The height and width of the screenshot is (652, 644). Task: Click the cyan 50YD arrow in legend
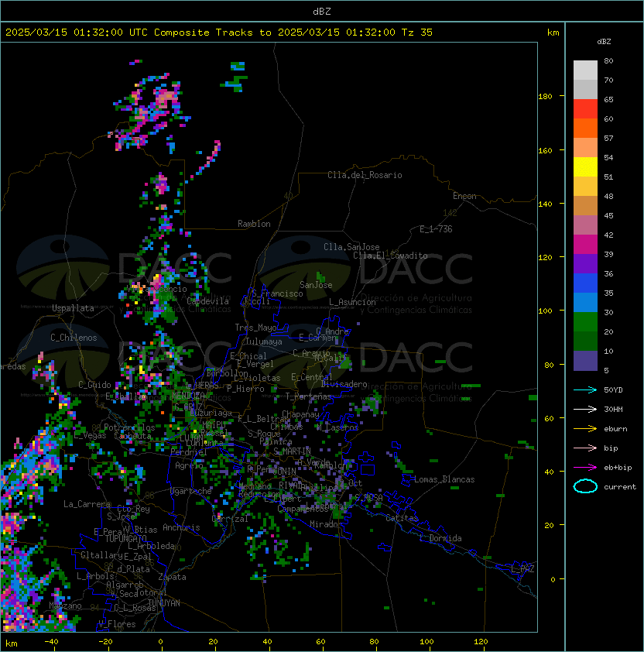coord(585,389)
